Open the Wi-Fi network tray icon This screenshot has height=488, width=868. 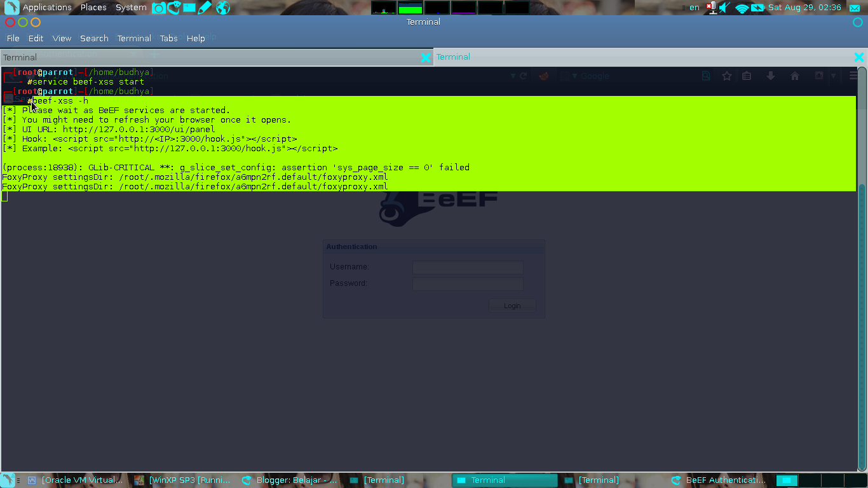(742, 8)
